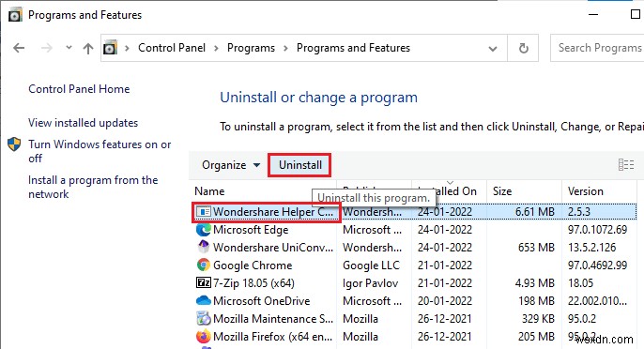The image size is (644, 349).
Task: Click version 13.5.2.126 cell
Action: pyautogui.click(x=591, y=248)
